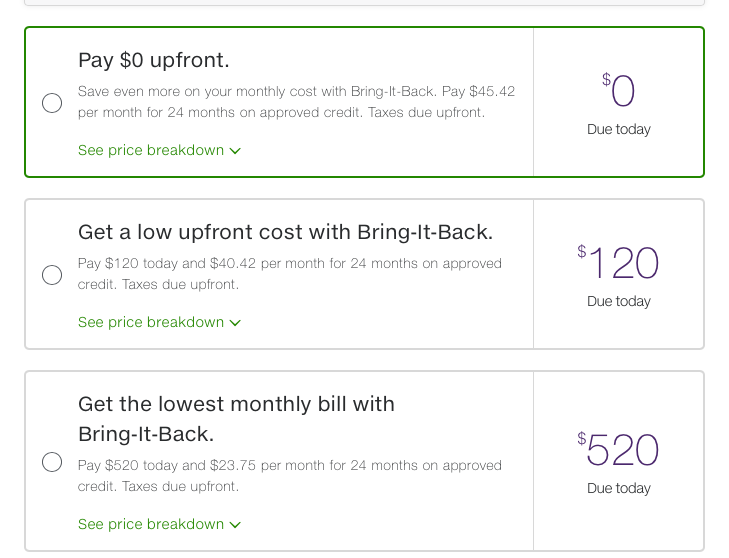Pick the $520 lowest monthly bill radio option
The width and height of the screenshot is (729, 558).
(x=52, y=462)
